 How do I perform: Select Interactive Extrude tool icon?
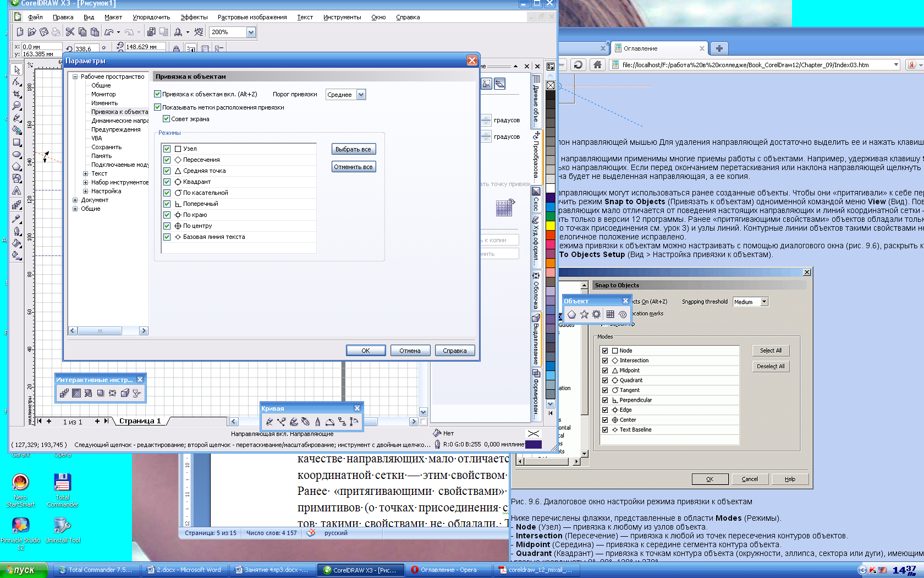click(125, 393)
